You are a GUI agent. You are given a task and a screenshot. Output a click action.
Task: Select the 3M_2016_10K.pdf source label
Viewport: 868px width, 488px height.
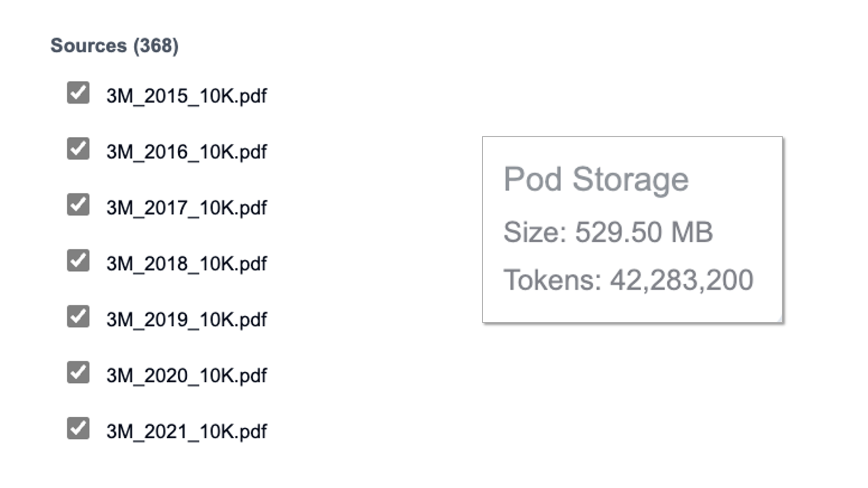coord(186,152)
